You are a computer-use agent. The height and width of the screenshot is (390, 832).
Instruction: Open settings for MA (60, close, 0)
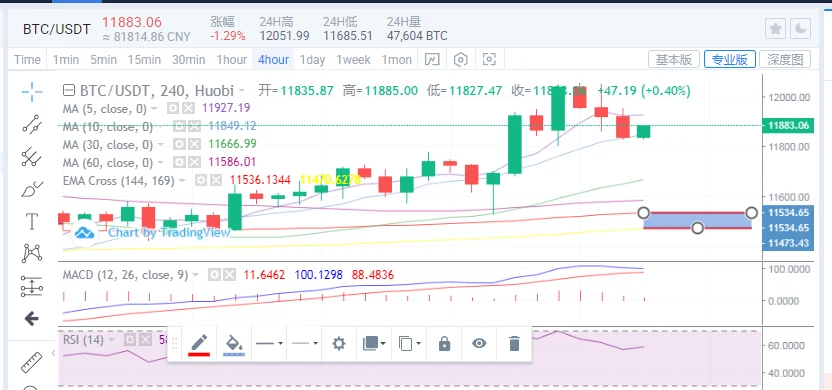click(179, 162)
